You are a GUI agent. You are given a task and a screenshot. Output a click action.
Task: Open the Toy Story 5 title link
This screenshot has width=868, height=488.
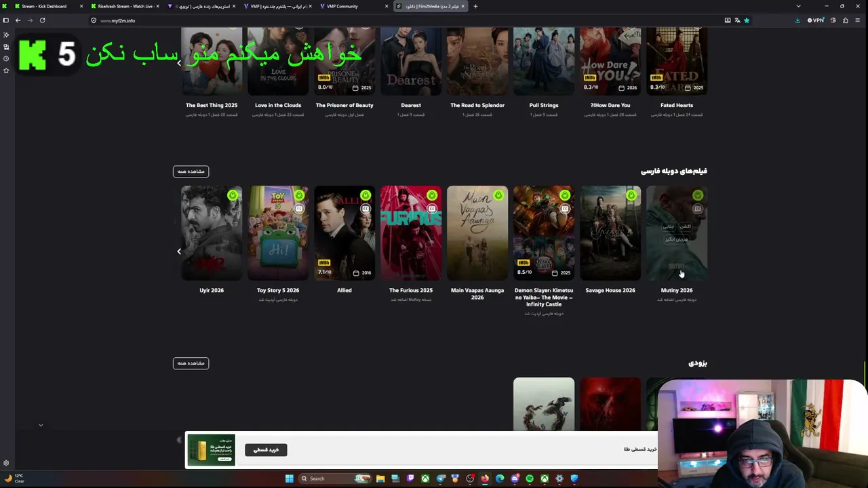pos(278,290)
